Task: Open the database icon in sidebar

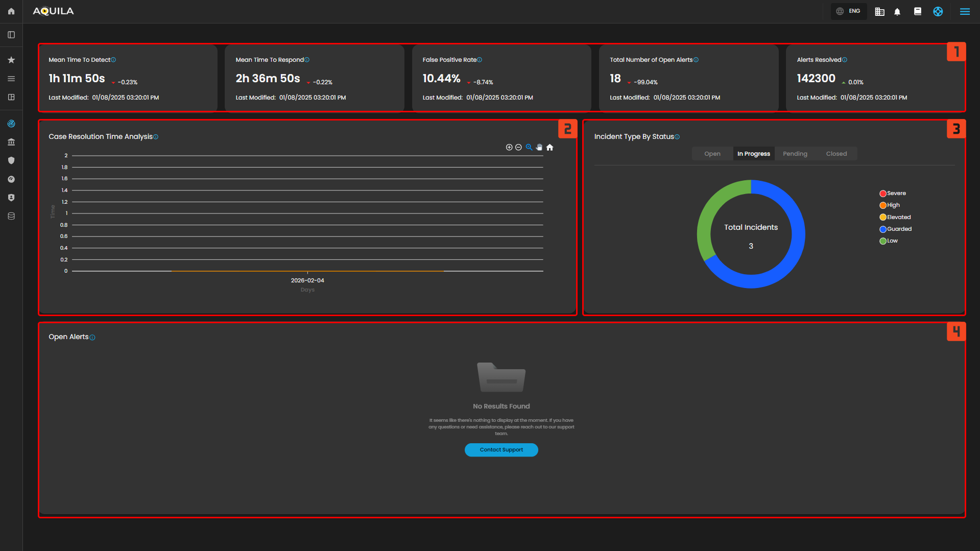Action: 11,216
